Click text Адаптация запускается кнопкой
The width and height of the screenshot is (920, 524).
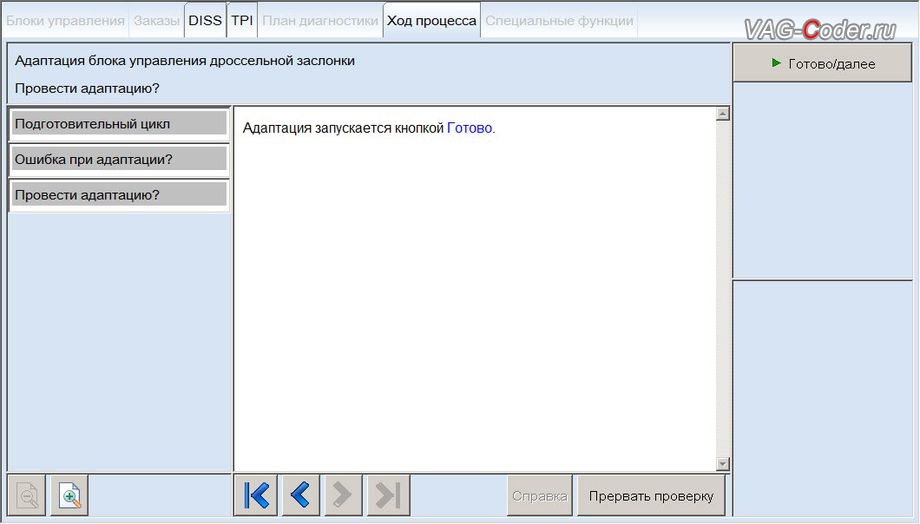343,128
